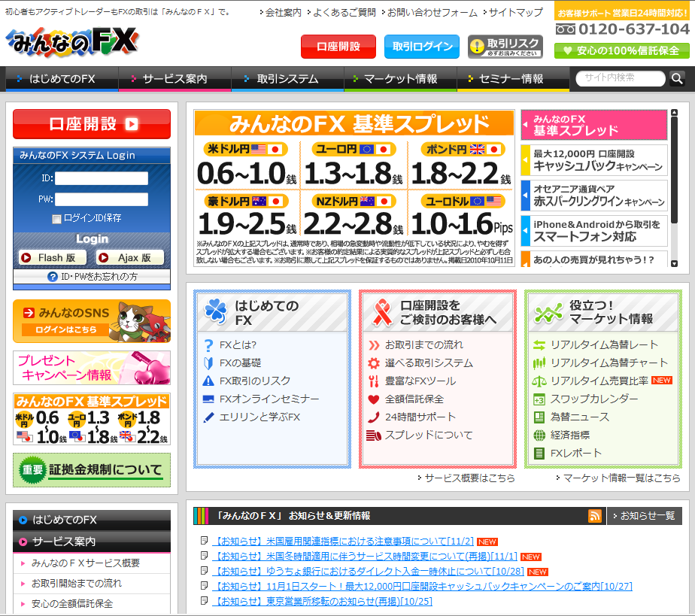Image resolution: width=695 pixels, height=616 pixels.
Task: Launch the Ajax 版 login
Action: click(130, 257)
